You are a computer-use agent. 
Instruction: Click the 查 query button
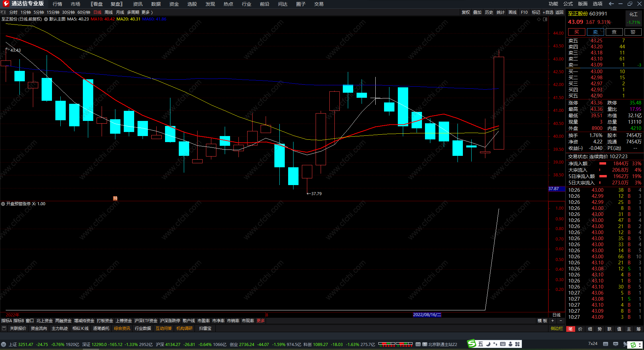coord(614,32)
